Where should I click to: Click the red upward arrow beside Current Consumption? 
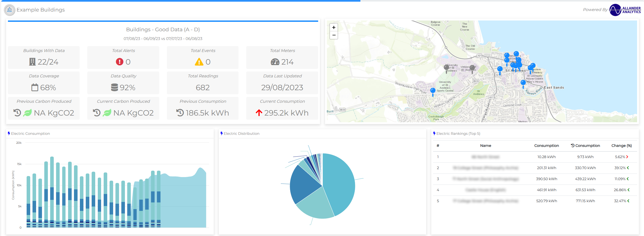click(x=259, y=112)
